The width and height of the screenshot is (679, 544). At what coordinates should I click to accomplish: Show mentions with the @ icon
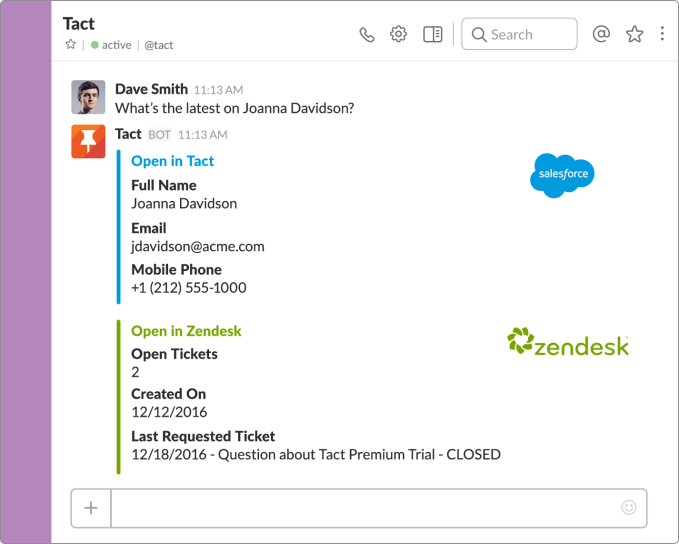pos(601,34)
